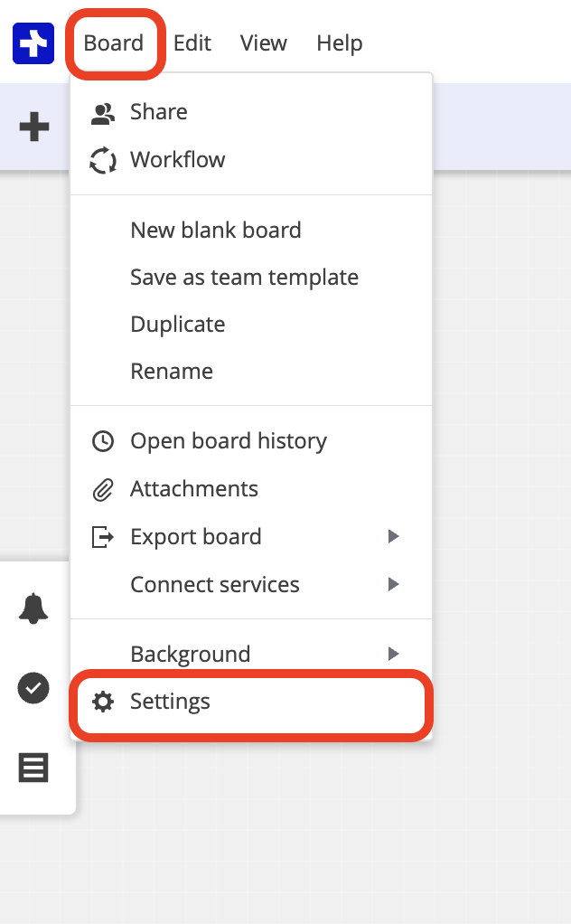Open the Help menu
This screenshot has width=571, height=924.
pos(339,42)
